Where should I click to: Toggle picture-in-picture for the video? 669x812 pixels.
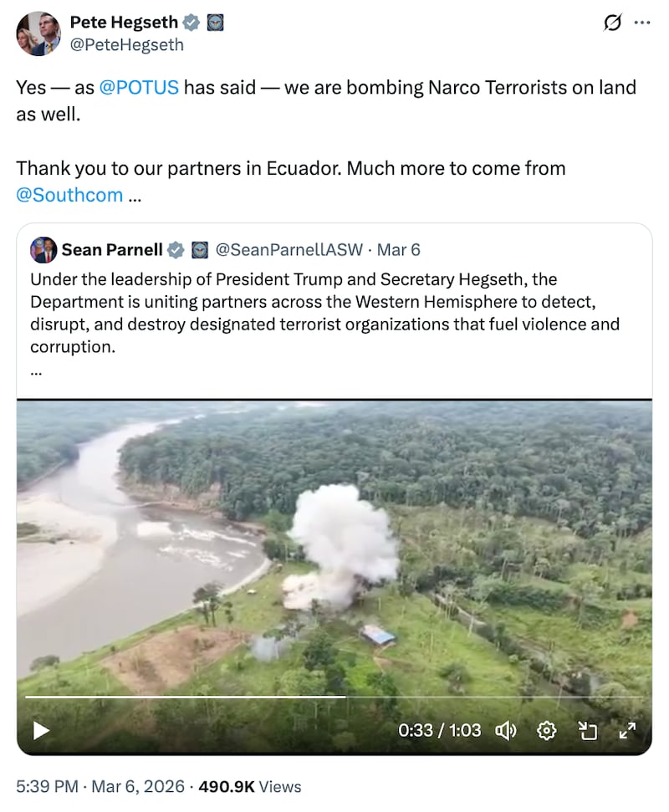[588, 730]
